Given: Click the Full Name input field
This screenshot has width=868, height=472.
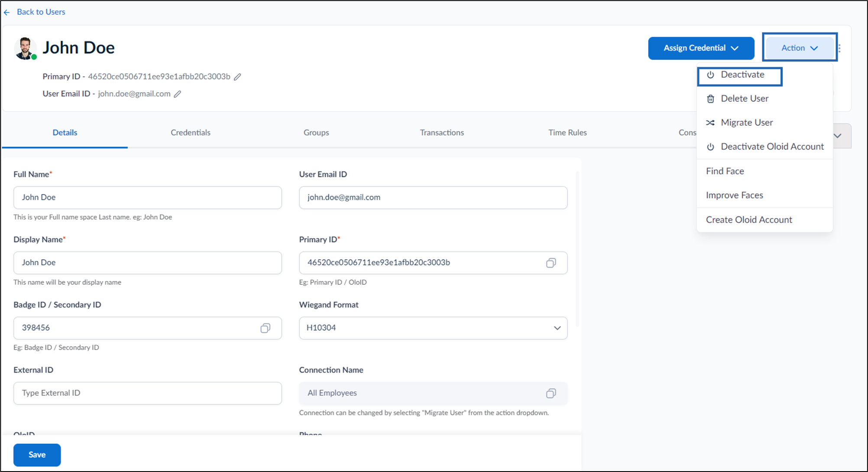Looking at the screenshot, I should pyautogui.click(x=148, y=198).
